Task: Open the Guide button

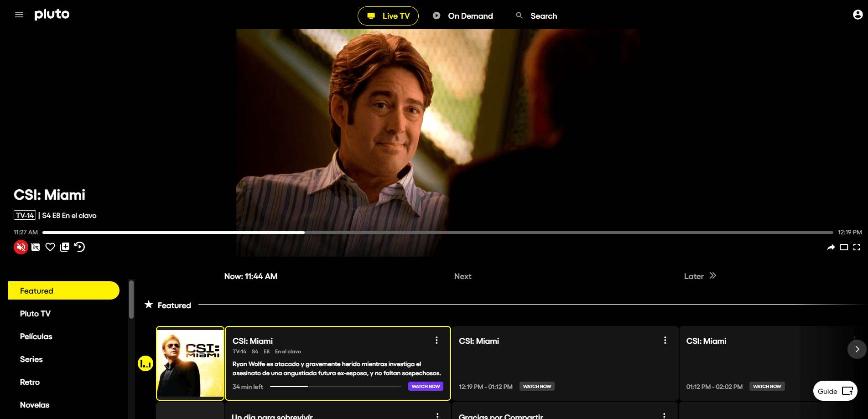Action: click(x=835, y=391)
